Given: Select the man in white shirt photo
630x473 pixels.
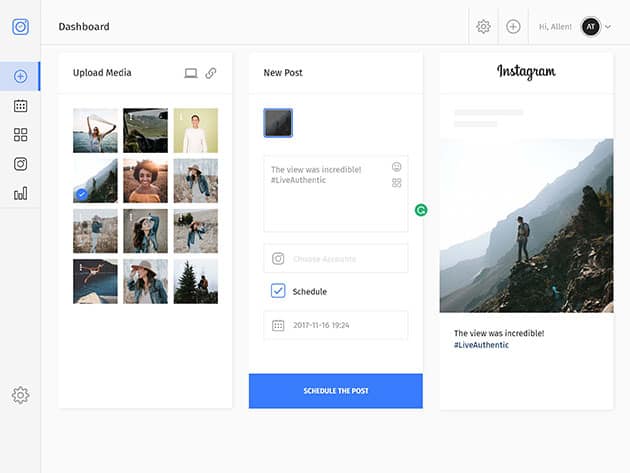Looking at the screenshot, I should point(195,130).
